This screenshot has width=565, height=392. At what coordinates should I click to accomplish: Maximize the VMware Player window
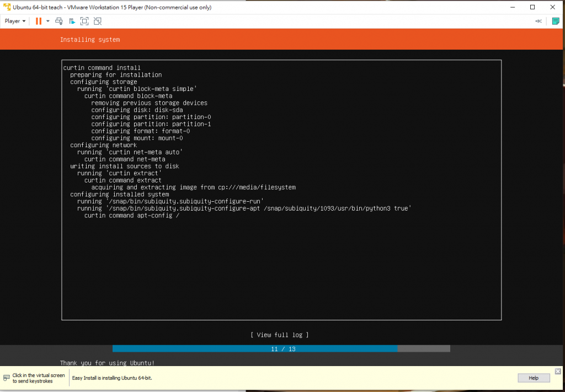pyautogui.click(x=532, y=7)
